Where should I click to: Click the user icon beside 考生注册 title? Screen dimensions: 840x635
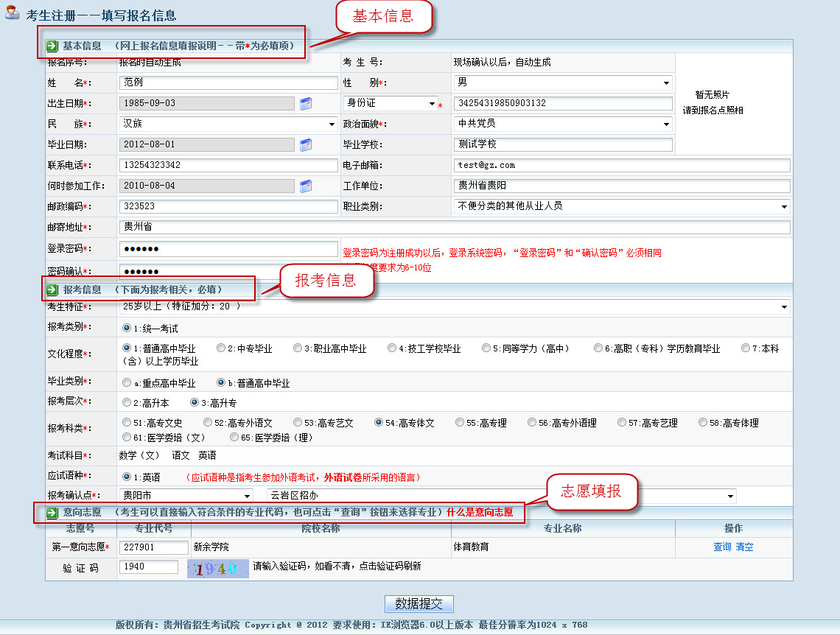click(13, 15)
